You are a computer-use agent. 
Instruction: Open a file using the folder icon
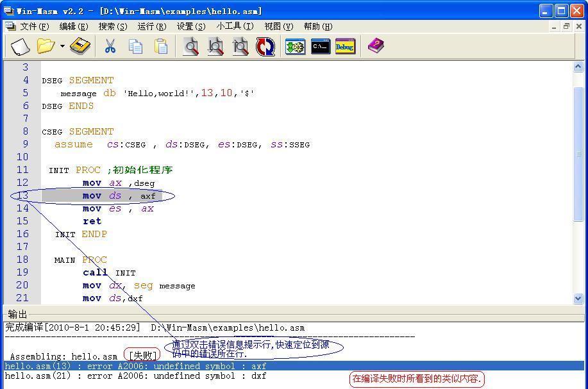[46, 47]
